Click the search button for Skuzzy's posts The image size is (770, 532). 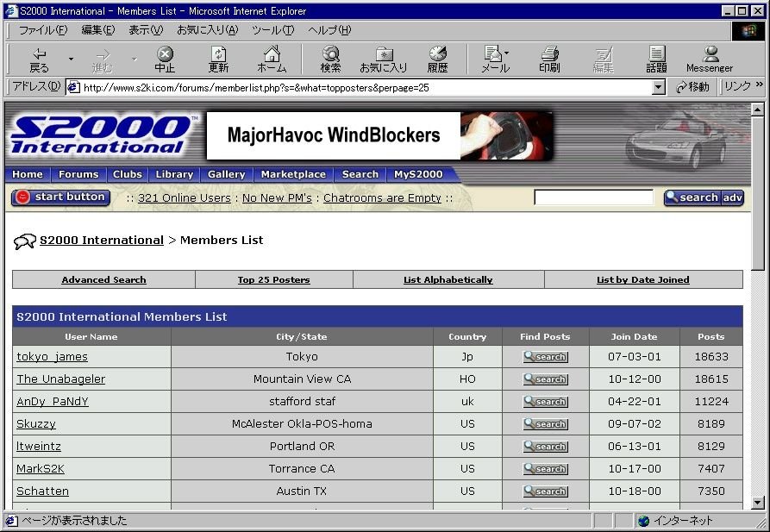(x=546, y=424)
